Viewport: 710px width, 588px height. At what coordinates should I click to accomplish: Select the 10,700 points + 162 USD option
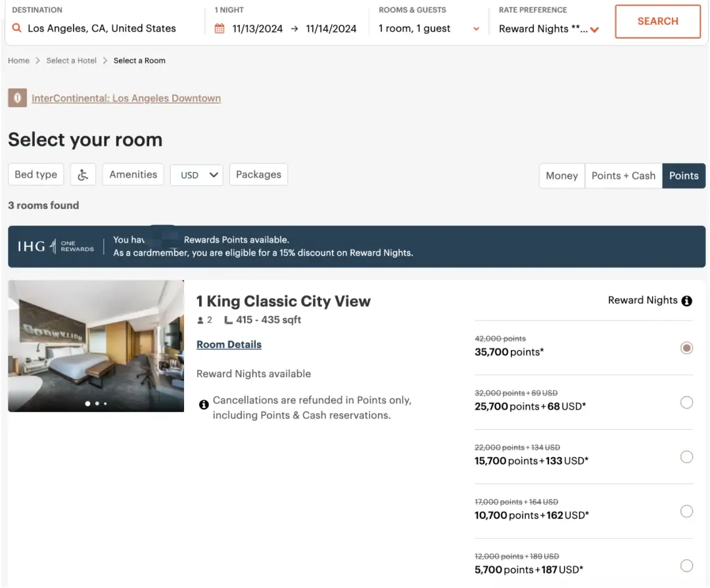[686, 511]
